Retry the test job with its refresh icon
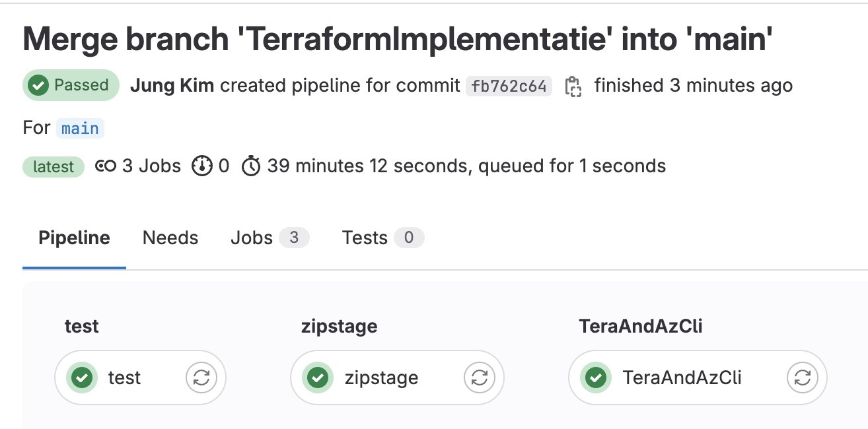Screen dimensions: 868x429 [201, 378]
